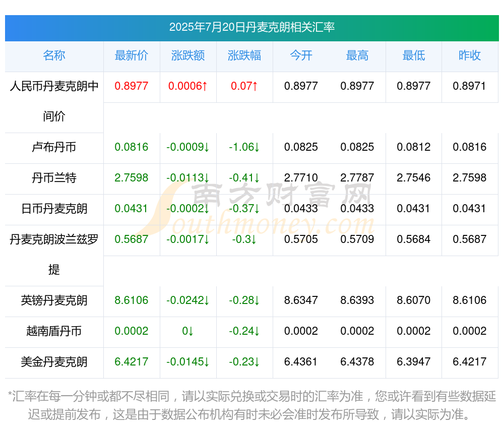Viewport: 504px width, 430px height.
Task: Click the change value -0.0113↓
Action: coord(188,178)
